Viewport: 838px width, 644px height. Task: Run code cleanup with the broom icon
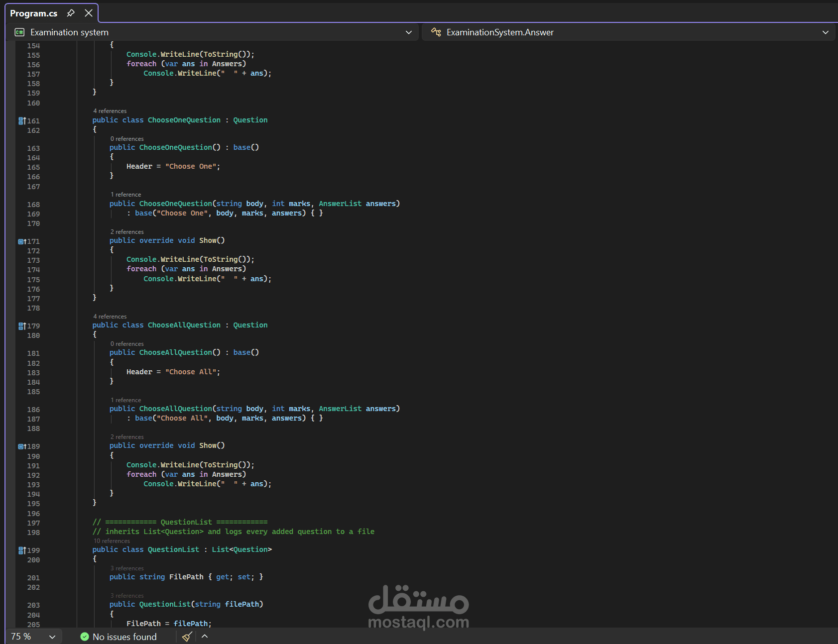pos(187,637)
